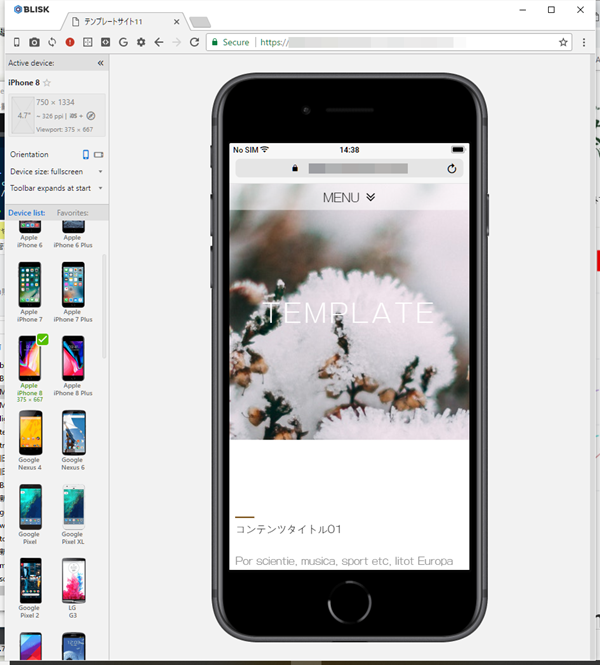Bookmark page with address bar star

pyautogui.click(x=563, y=42)
